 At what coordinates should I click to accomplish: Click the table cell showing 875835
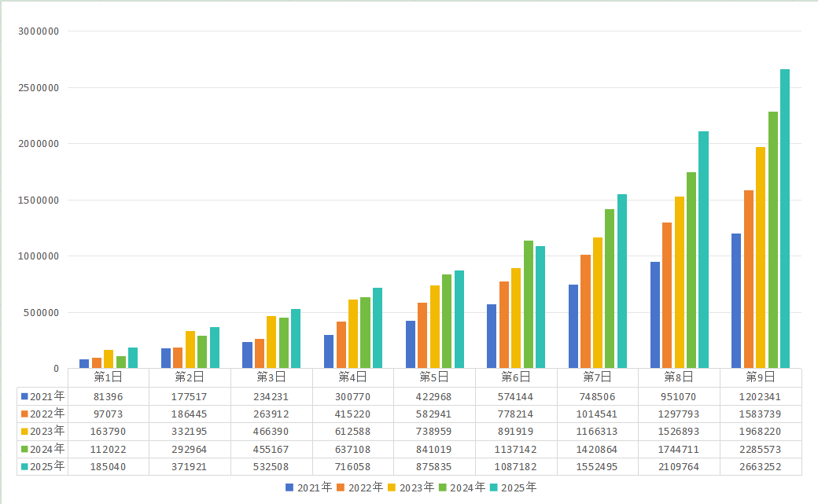pyautogui.click(x=434, y=466)
